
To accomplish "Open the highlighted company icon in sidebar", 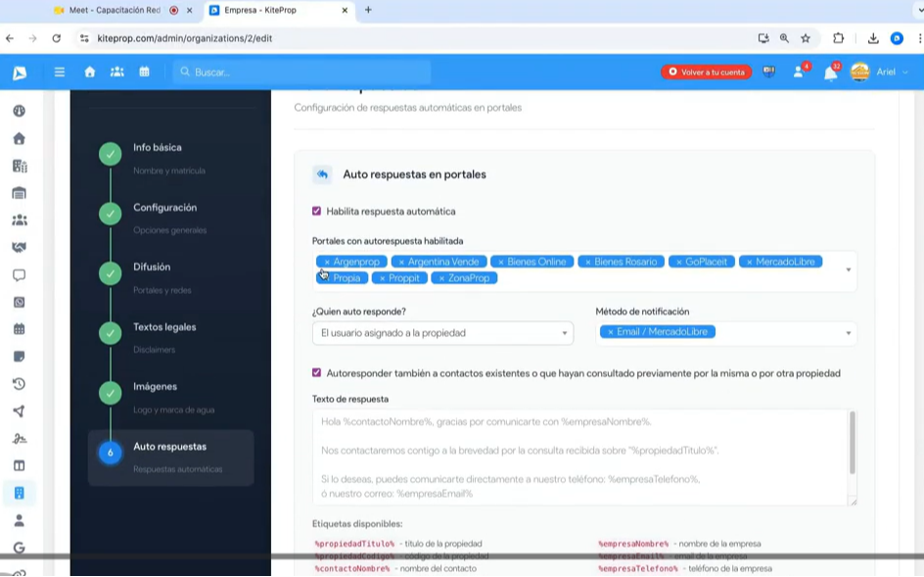I will tap(19, 493).
